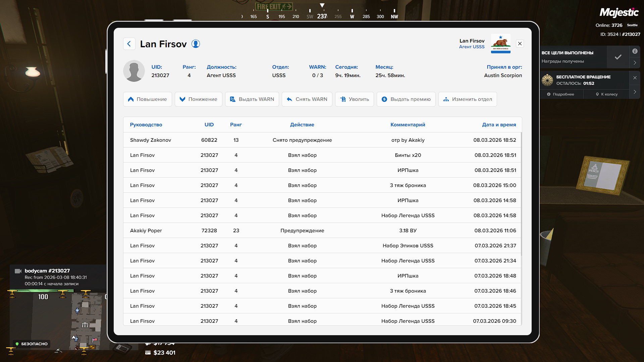Expand the free spin panel chevron

pyautogui.click(x=635, y=92)
